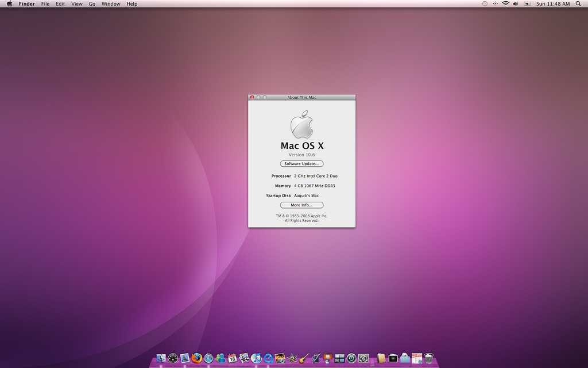The width and height of the screenshot is (588, 368).
Task: Open Mail stamp icon in Dock
Action: [x=184, y=358]
